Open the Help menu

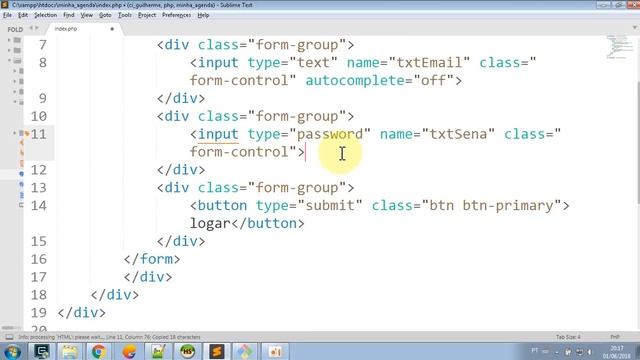click(x=203, y=15)
